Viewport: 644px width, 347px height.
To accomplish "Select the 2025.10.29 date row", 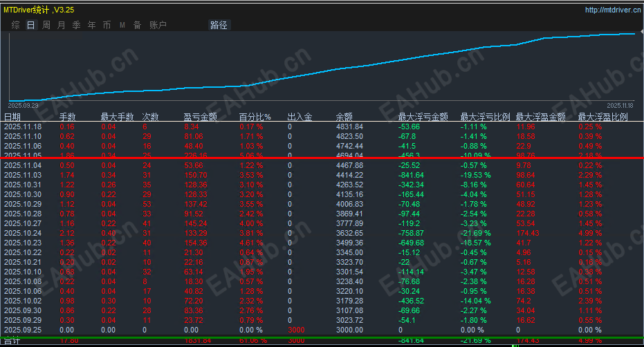I will [x=322, y=204].
